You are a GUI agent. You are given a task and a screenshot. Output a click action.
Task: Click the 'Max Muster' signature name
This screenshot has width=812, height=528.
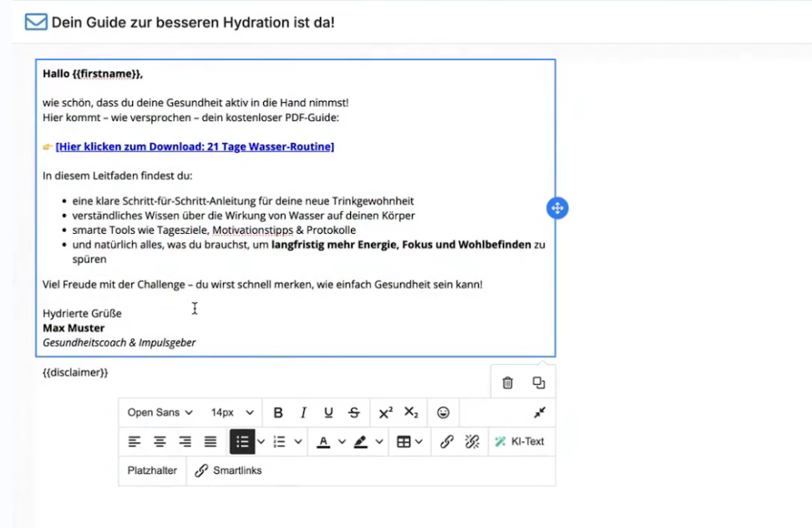74,328
